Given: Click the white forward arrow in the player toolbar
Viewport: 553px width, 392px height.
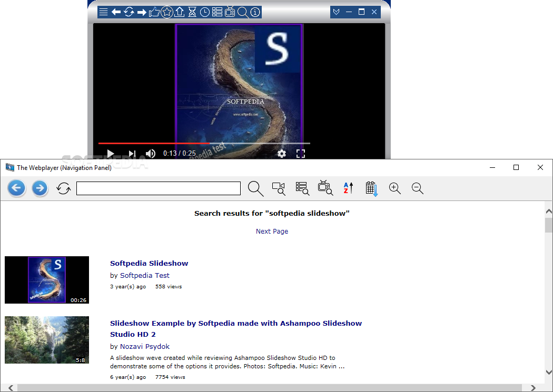Looking at the screenshot, I should 142,12.
